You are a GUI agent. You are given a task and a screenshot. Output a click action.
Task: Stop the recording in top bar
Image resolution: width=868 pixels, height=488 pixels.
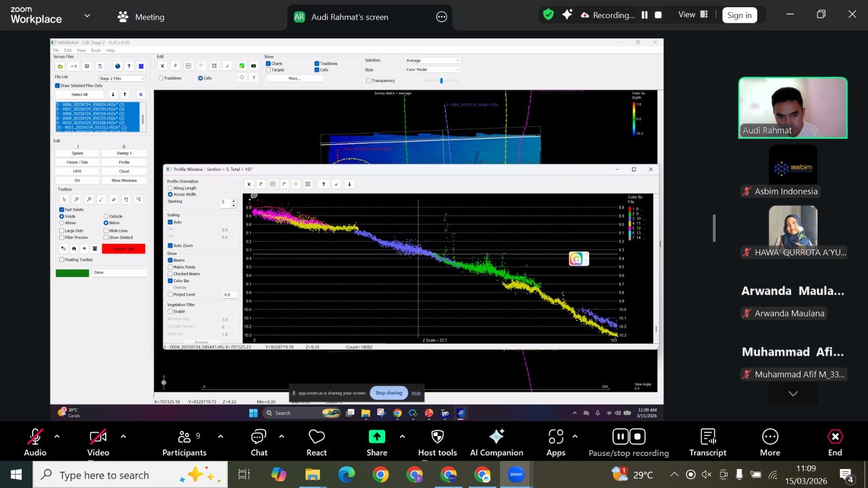(x=658, y=15)
